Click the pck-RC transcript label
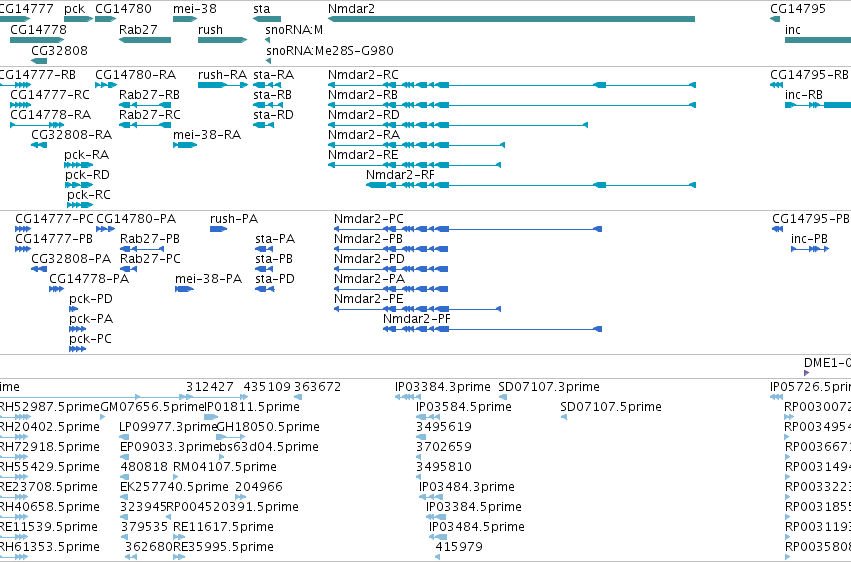 (89, 194)
